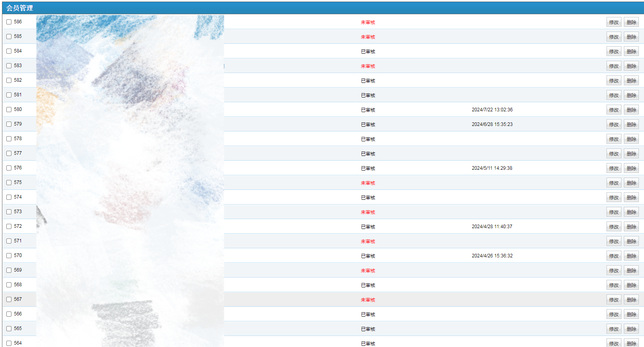The width and height of the screenshot is (644, 347).
Task: Click 删除 button for member 586
Action: (631, 23)
